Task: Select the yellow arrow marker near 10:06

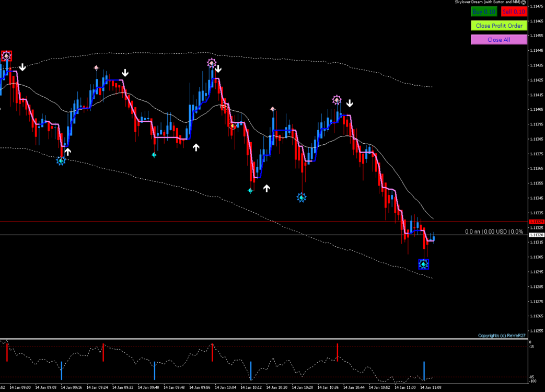Action: [x=233, y=126]
